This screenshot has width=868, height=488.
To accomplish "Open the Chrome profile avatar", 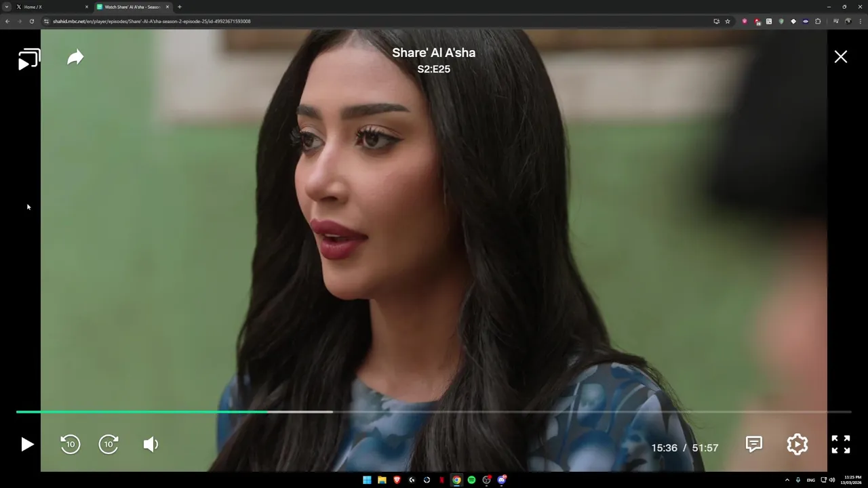I will click(x=848, y=21).
